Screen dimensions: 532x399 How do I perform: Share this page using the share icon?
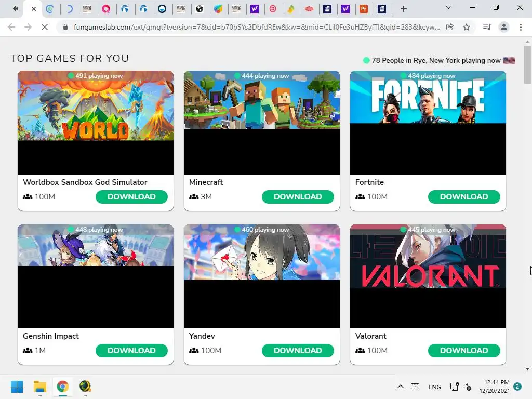pyautogui.click(x=450, y=27)
